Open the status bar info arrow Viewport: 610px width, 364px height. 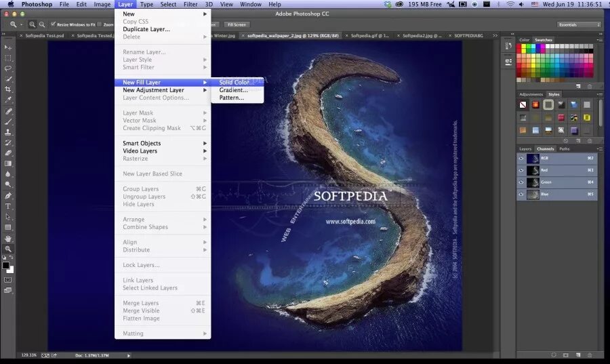(x=129, y=355)
